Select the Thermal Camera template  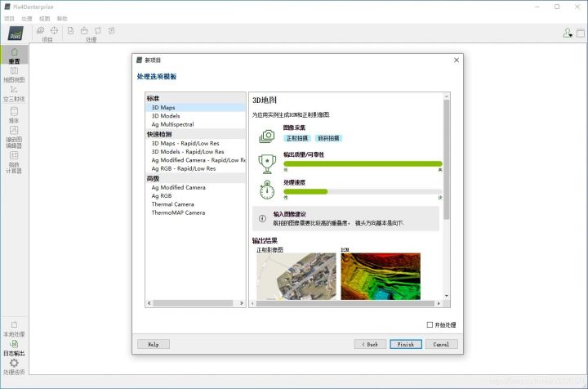[195, 204]
